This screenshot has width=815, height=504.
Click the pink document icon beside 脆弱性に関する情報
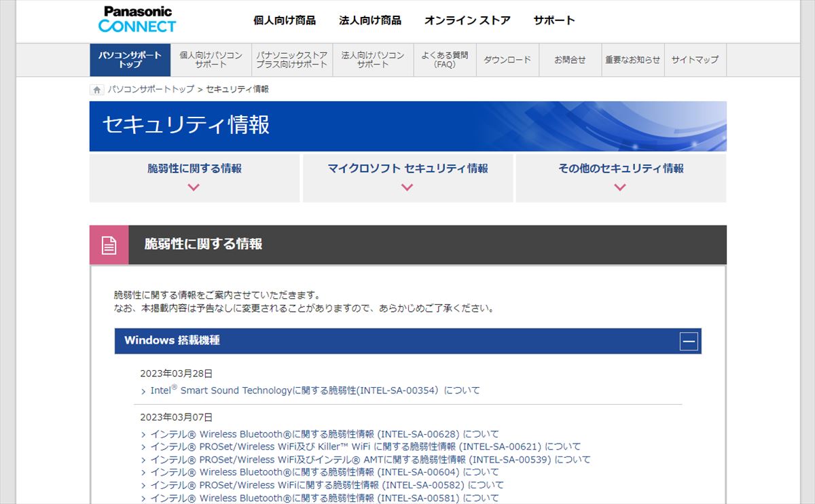click(x=109, y=245)
